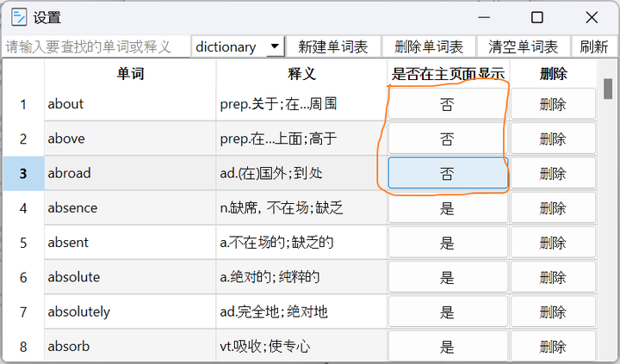Click the settings app icon in title bar
Viewport: 620px width, 364px height.
coord(18,17)
